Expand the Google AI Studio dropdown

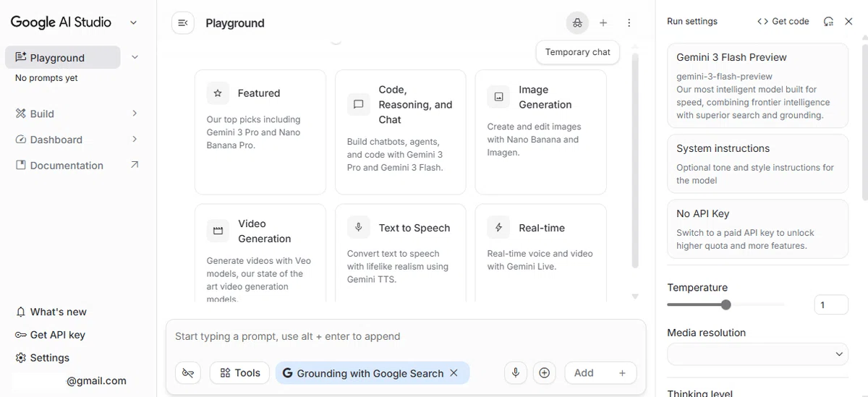point(133,22)
